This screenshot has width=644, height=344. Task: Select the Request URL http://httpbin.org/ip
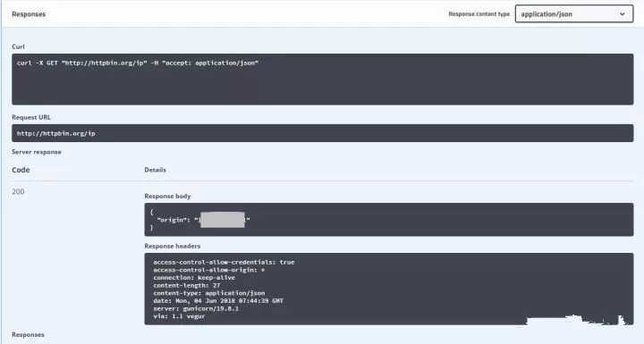[55, 133]
